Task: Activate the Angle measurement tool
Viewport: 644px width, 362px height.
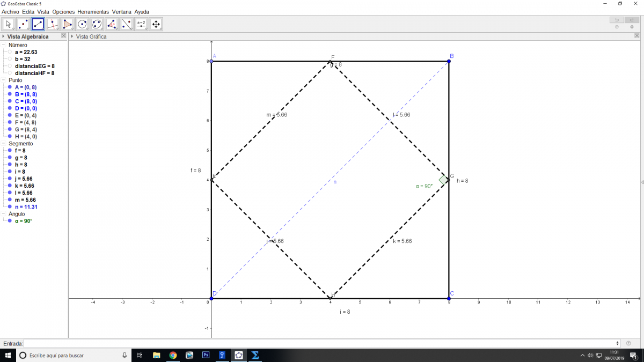Action: click(x=112, y=24)
